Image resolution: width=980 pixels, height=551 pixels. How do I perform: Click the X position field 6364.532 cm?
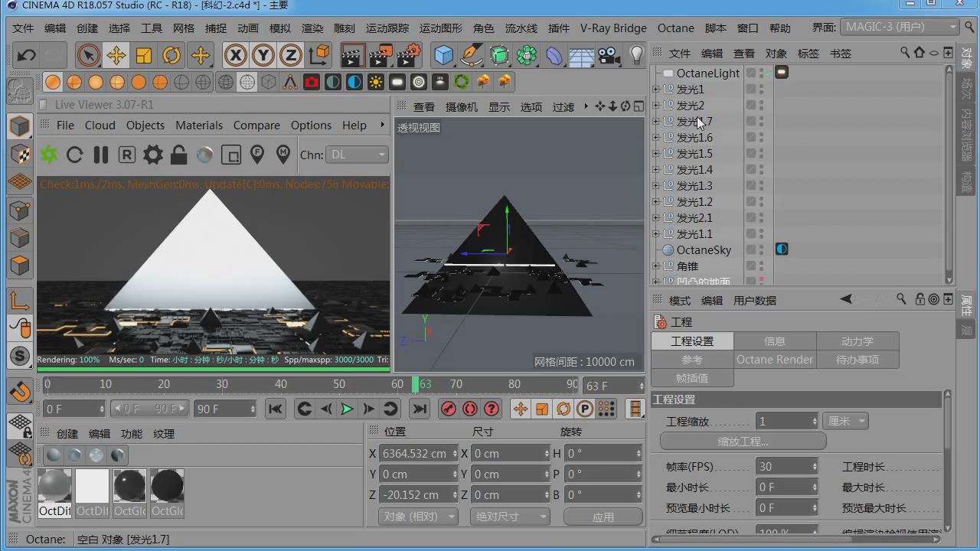419,454
